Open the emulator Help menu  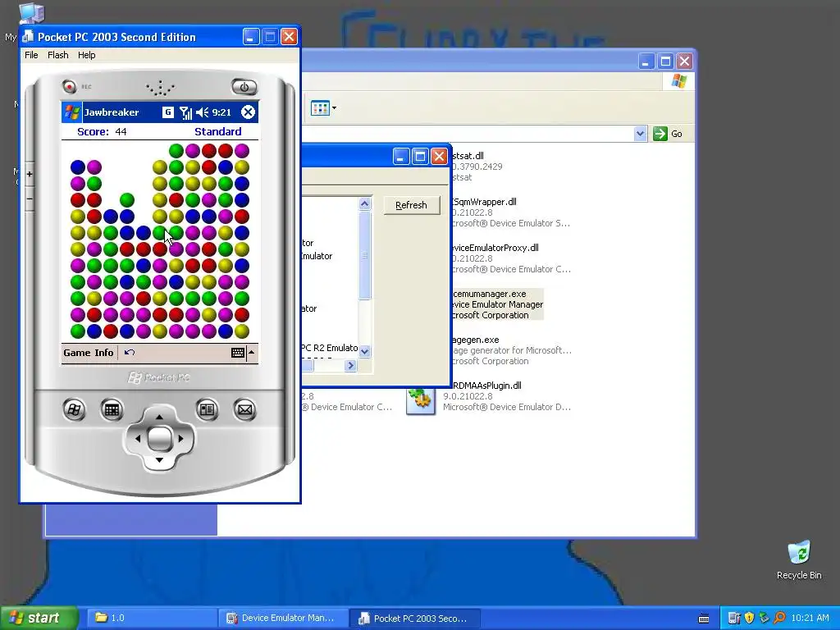click(x=86, y=55)
